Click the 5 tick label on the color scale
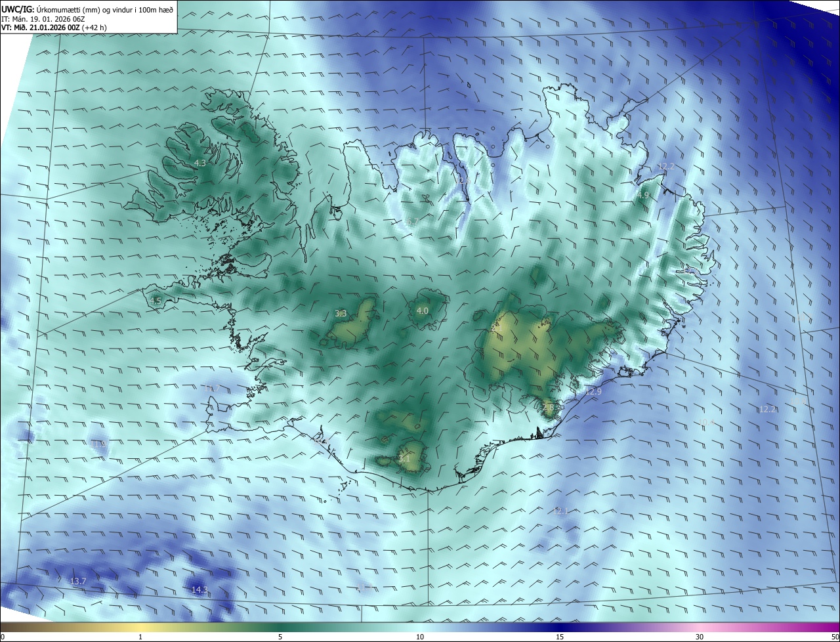840x642 pixels. tap(280, 637)
